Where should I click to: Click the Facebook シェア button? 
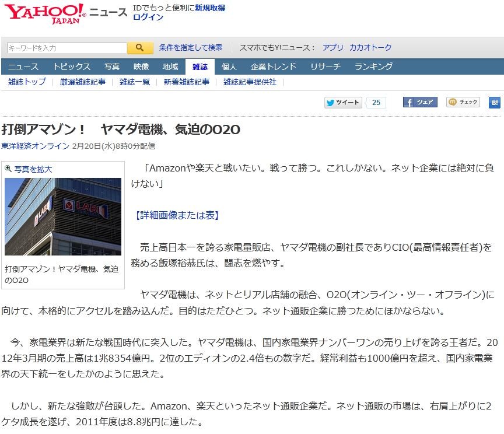click(420, 102)
